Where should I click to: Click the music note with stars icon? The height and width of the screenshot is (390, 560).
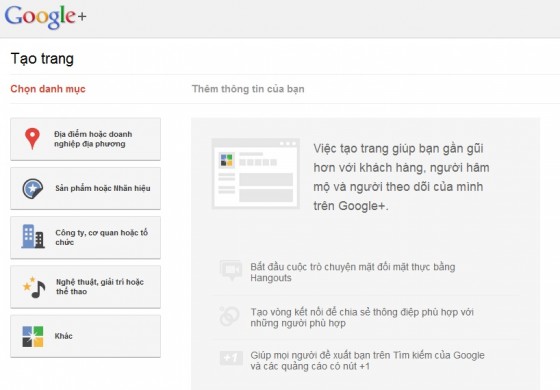(34, 287)
